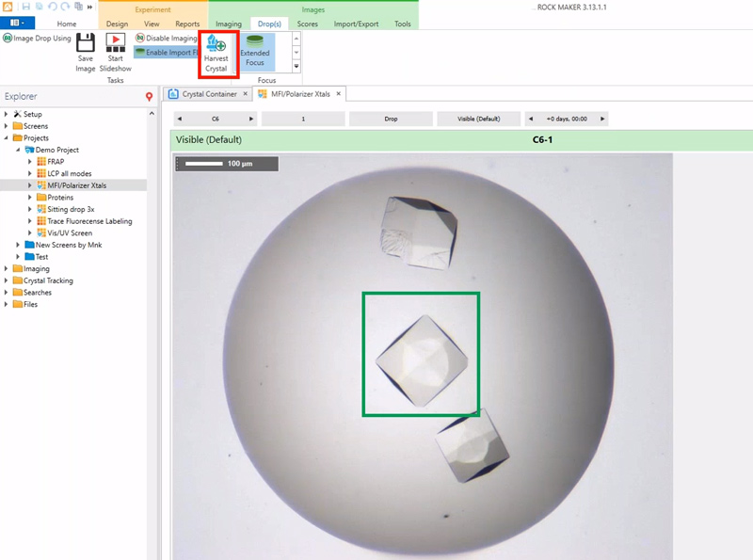
Task: Click the Harvest Crystal icon
Action: [x=216, y=53]
